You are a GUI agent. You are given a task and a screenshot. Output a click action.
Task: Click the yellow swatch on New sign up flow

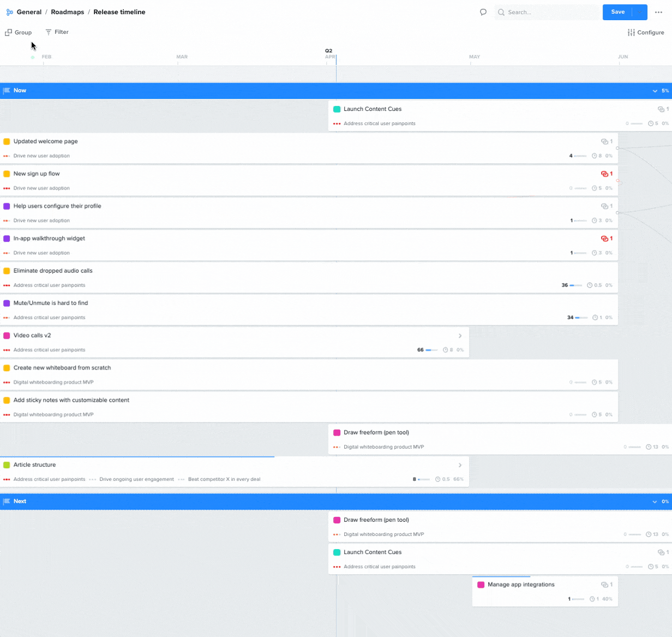(x=7, y=174)
